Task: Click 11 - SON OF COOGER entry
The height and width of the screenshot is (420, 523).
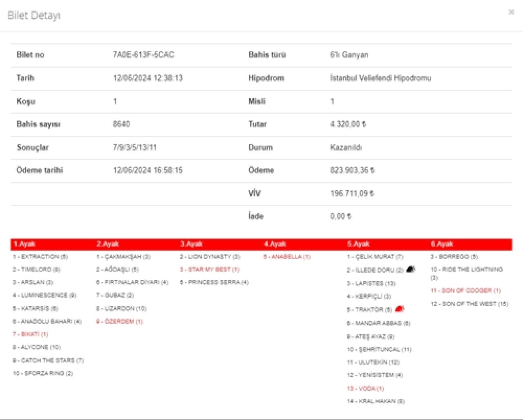Action: tap(465, 291)
